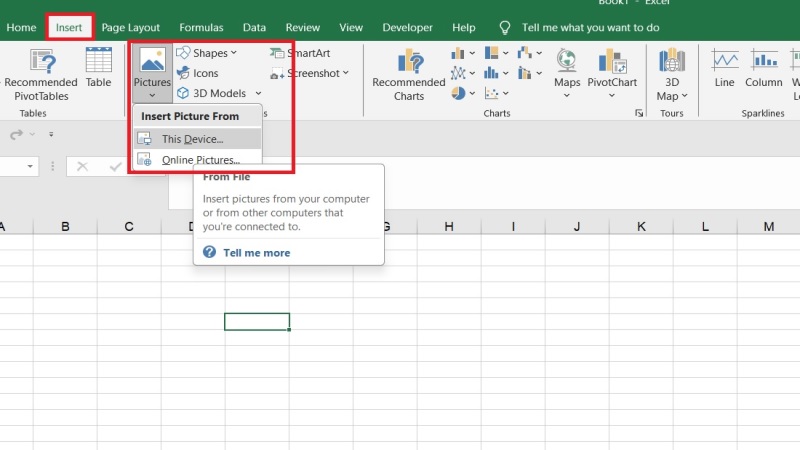800x450 pixels.
Task: Click the 'Tours' group label
Action: coord(671,113)
